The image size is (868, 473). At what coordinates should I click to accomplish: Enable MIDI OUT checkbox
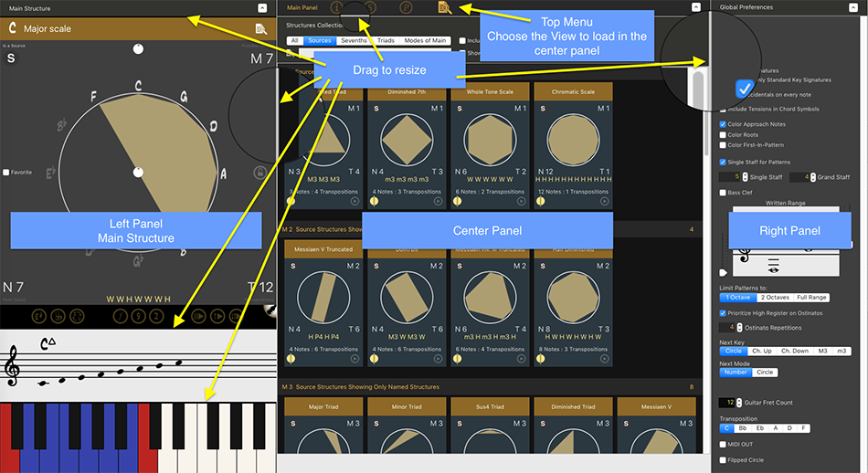coord(723,444)
